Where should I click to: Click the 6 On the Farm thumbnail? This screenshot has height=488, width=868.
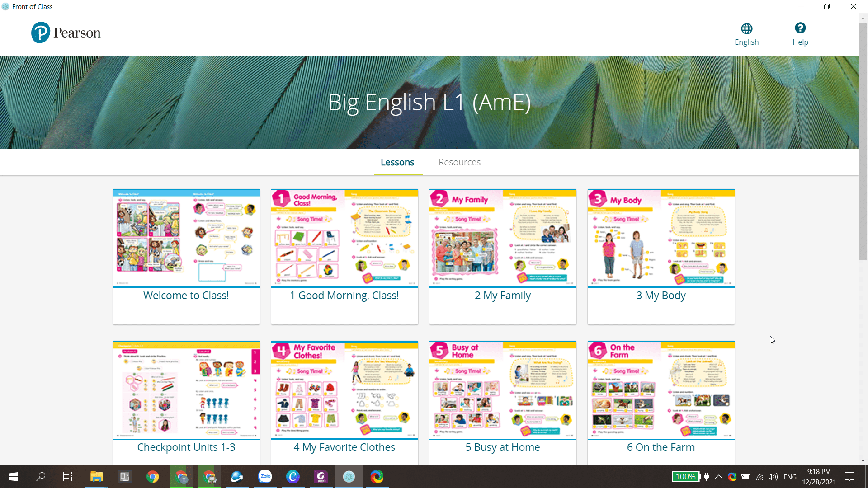[660, 390]
